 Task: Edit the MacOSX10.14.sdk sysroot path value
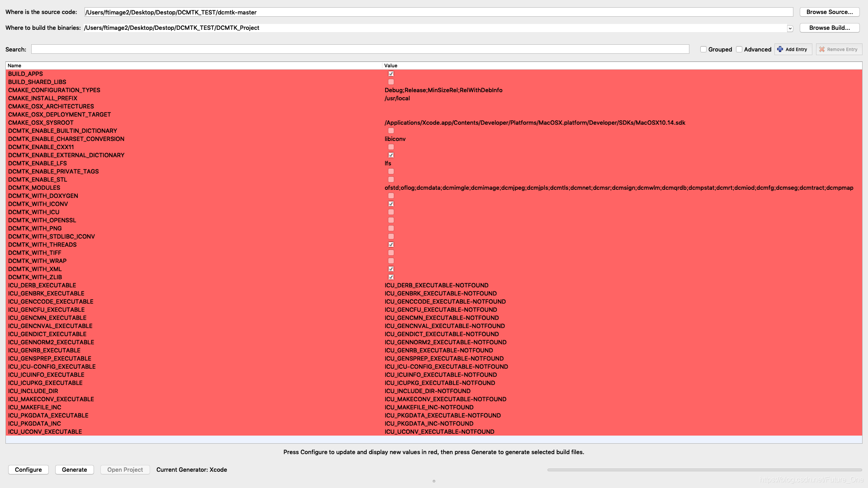[535, 122]
